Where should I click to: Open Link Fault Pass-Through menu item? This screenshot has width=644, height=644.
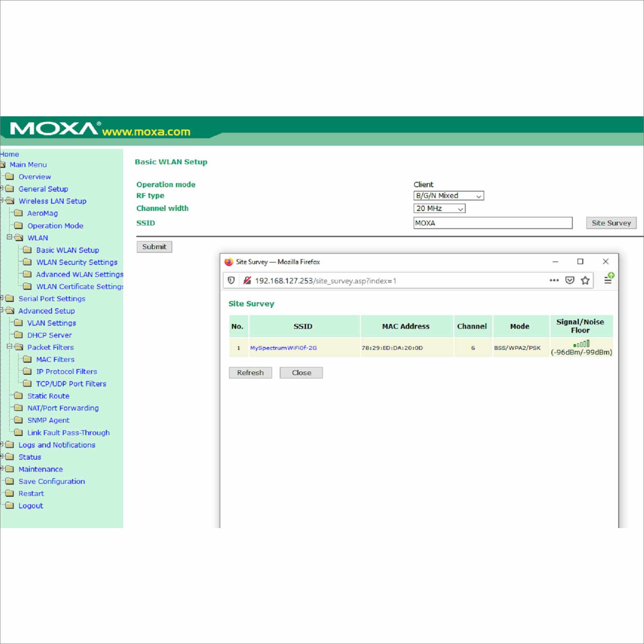click(68, 432)
